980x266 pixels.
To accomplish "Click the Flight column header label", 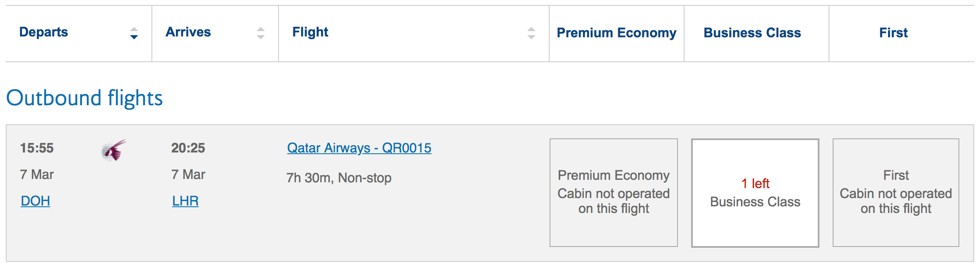I will [x=310, y=32].
